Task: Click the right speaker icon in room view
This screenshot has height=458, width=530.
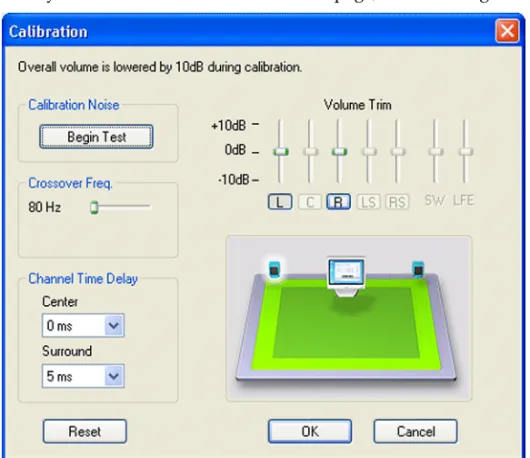Action: point(418,269)
